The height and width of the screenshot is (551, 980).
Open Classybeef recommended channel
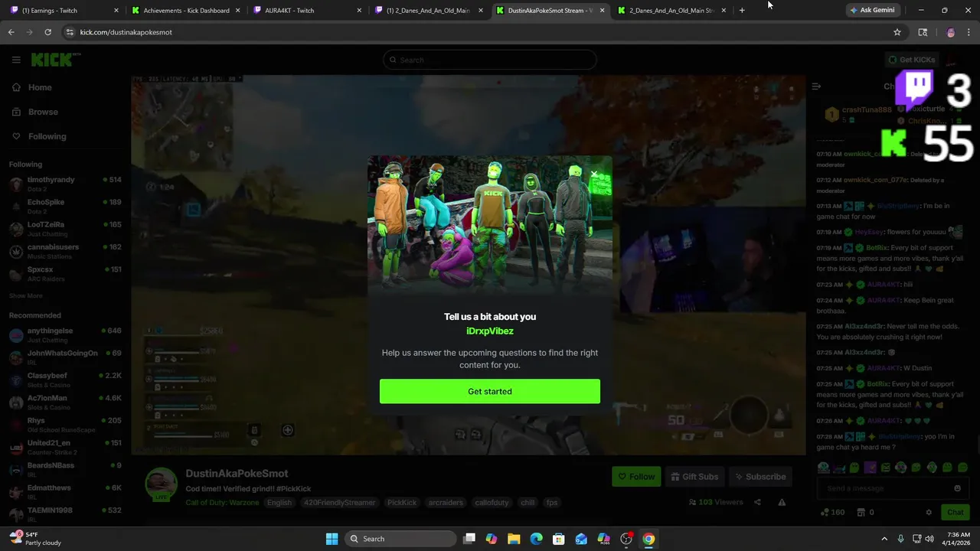click(x=65, y=380)
